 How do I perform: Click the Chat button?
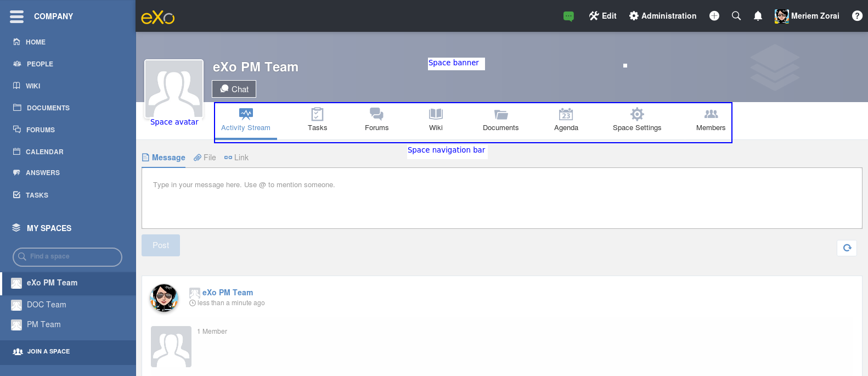click(234, 89)
